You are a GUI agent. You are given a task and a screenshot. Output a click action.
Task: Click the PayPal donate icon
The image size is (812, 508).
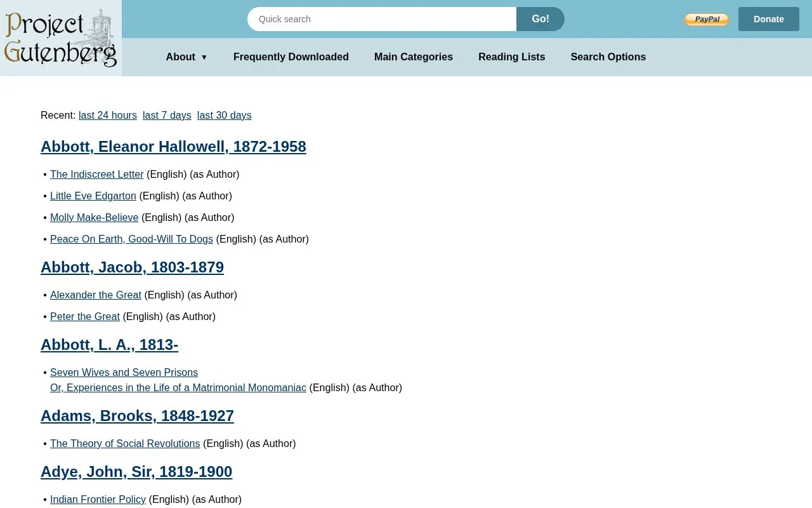(x=707, y=20)
